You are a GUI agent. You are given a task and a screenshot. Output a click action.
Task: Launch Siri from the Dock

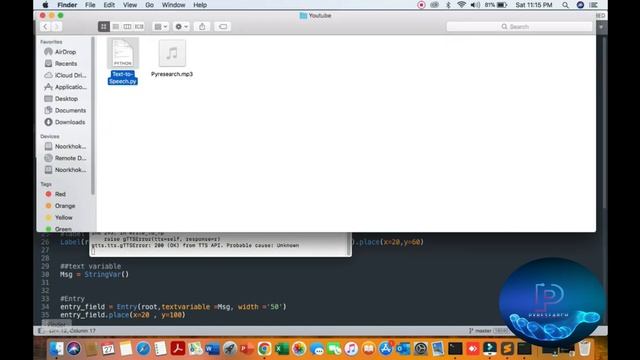pos(74,349)
